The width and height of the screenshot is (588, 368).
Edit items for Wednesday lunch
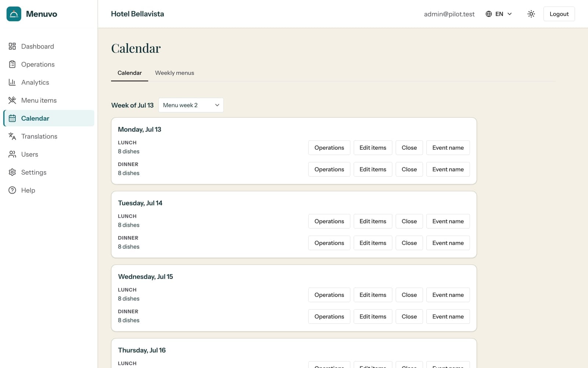coord(373,295)
